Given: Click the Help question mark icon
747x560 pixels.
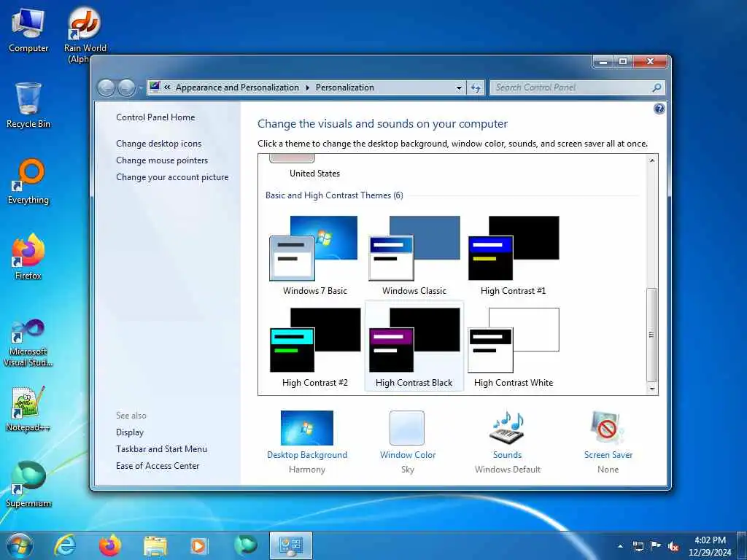Looking at the screenshot, I should point(659,109).
